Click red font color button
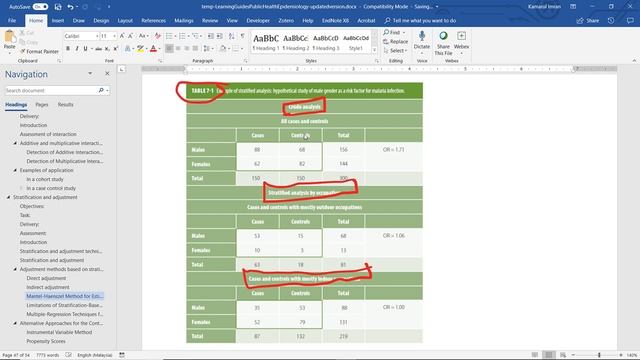 [153, 49]
